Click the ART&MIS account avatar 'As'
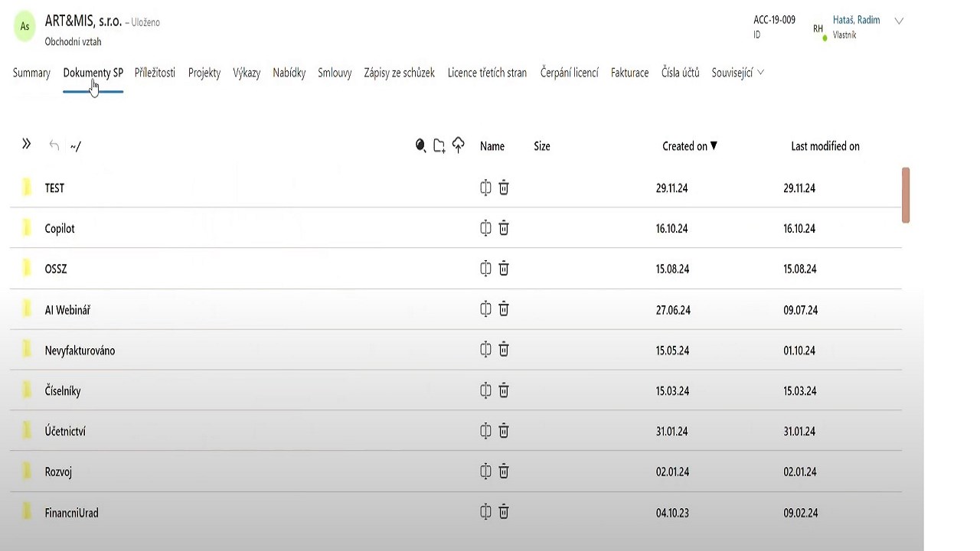The height and width of the screenshot is (551, 980). [24, 27]
